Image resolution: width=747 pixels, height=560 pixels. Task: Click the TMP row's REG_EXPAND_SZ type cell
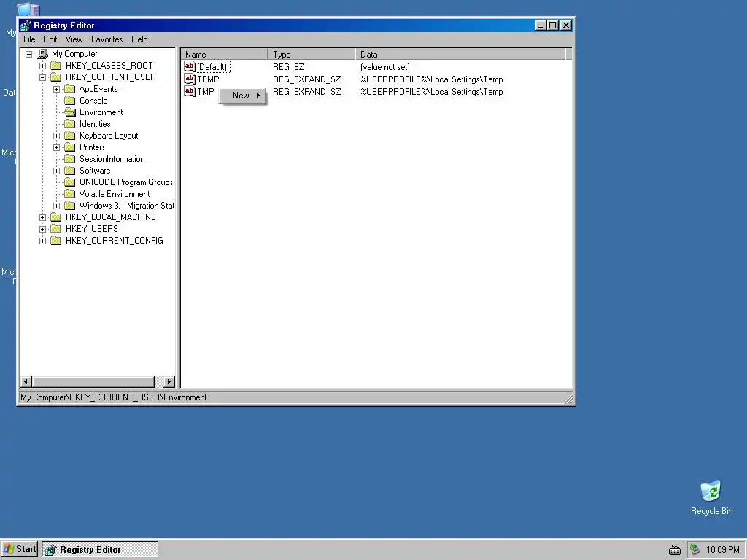(x=307, y=91)
